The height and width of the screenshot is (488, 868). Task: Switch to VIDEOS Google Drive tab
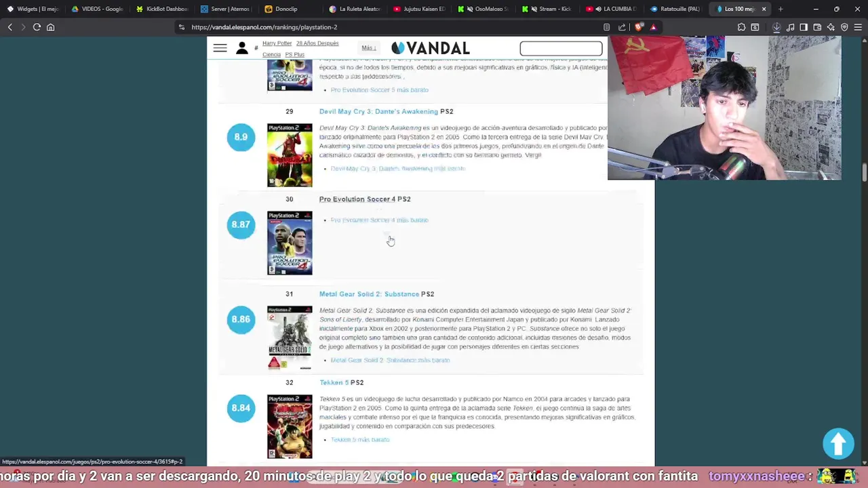[x=98, y=9]
